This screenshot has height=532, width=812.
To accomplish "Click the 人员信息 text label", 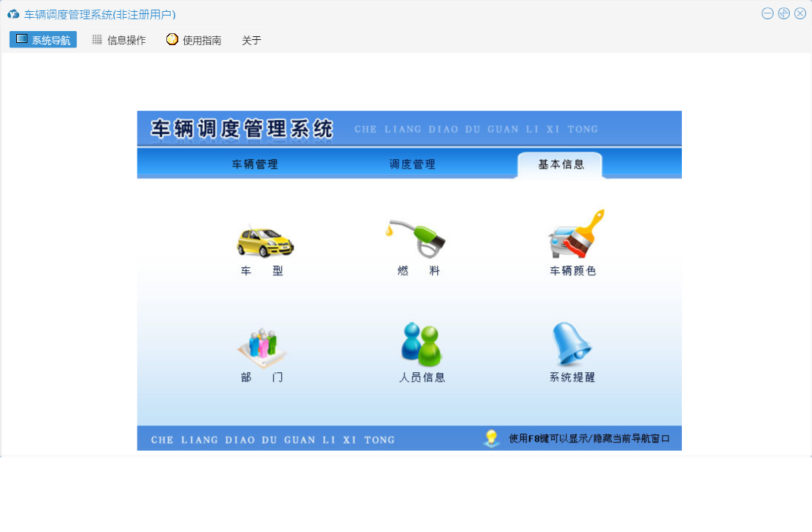I will (x=422, y=377).
